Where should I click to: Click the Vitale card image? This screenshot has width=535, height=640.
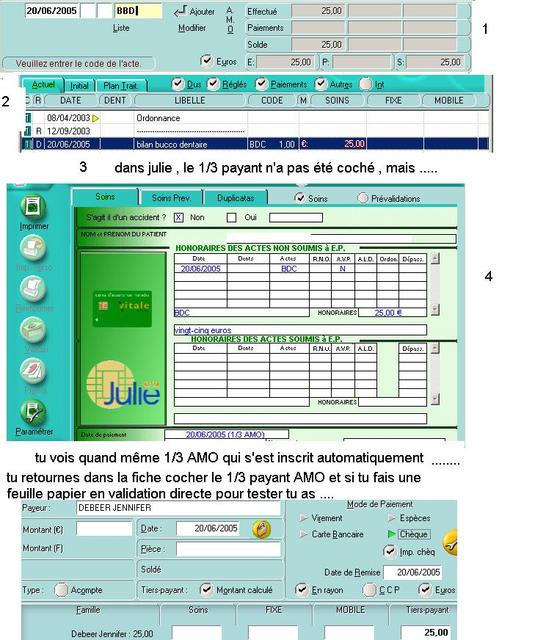122,308
